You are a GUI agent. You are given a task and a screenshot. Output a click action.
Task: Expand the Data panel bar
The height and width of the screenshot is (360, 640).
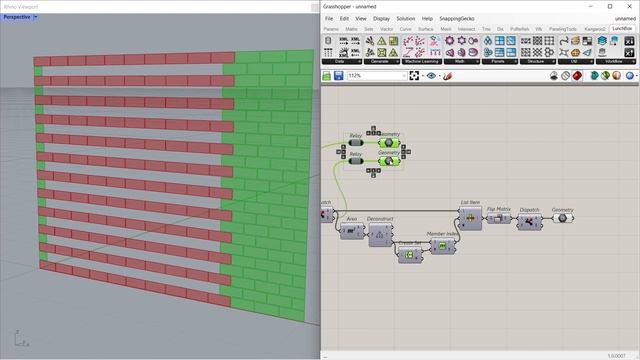click(342, 62)
